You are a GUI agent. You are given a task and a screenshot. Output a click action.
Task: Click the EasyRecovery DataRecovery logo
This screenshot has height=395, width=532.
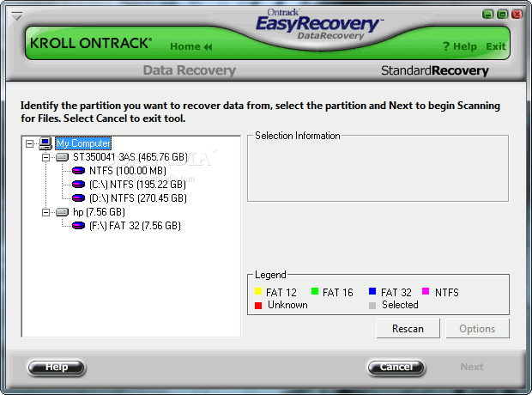(x=319, y=24)
